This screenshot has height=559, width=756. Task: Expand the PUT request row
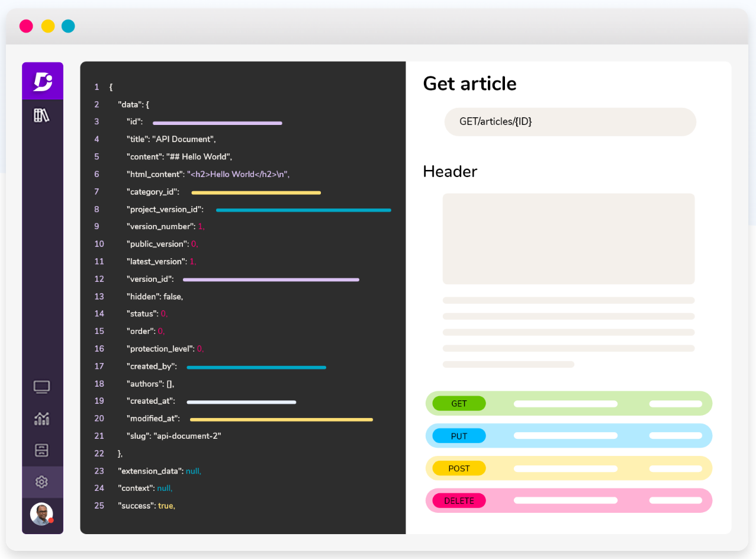point(568,436)
